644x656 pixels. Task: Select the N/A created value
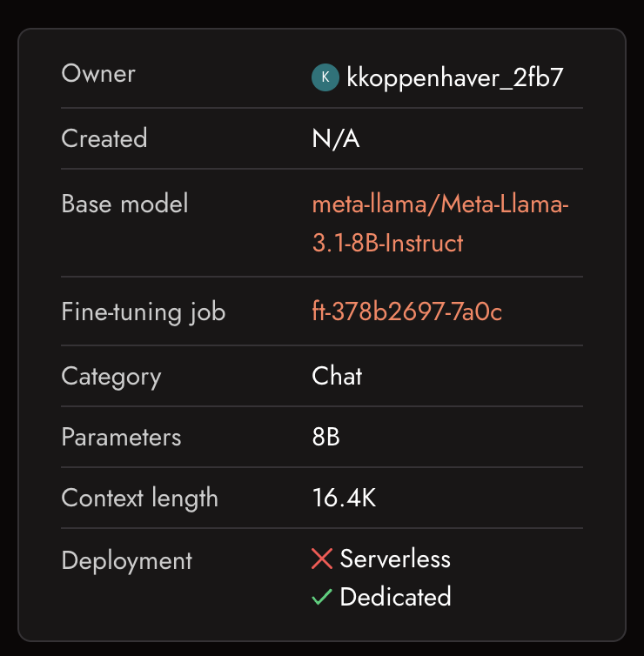point(336,138)
